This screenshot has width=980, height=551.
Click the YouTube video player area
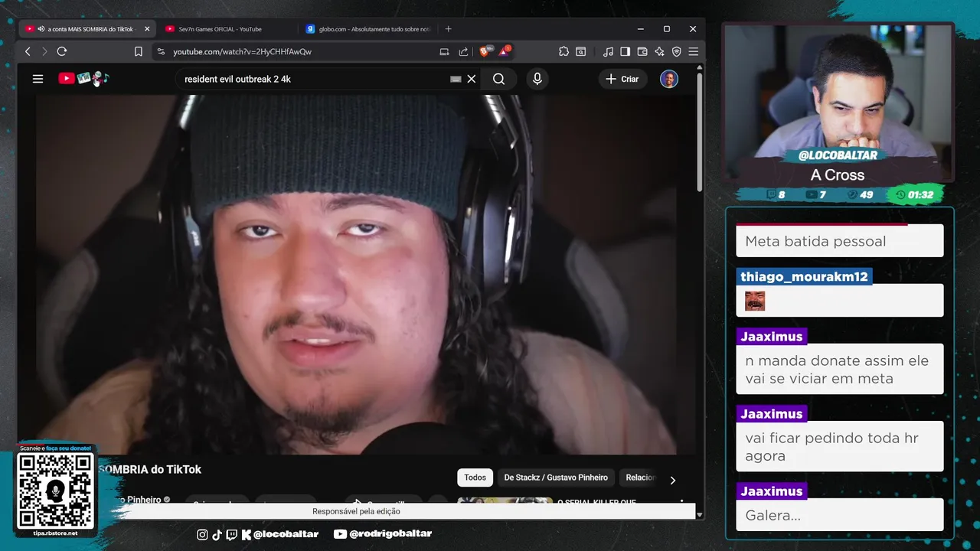[356, 274]
